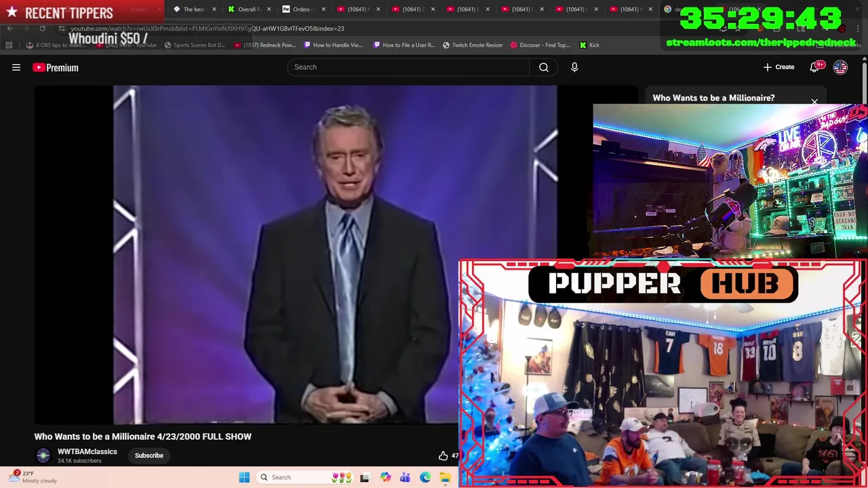
Task: Open the 'Redneck Pow...' bookmark
Action: tap(265, 45)
